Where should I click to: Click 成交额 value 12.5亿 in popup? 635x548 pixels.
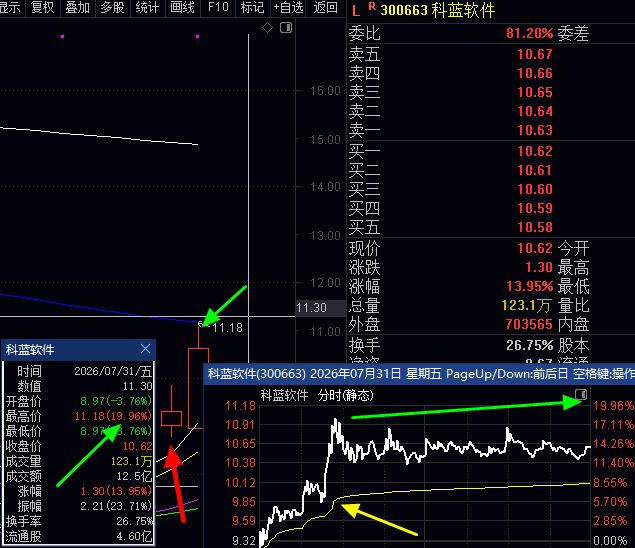pyautogui.click(x=134, y=476)
